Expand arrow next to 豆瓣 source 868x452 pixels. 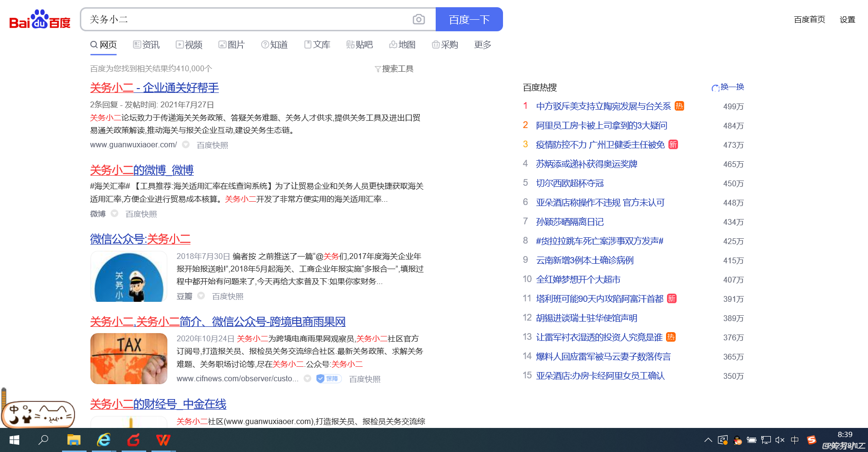click(201, 296)
